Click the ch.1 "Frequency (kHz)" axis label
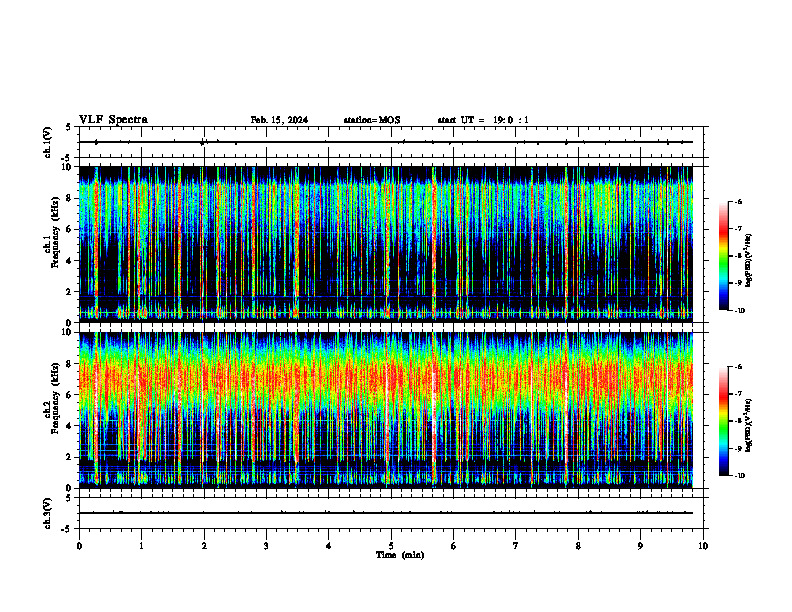The height and width of the screenshot is (612, 792). click(x=55, y=232)
